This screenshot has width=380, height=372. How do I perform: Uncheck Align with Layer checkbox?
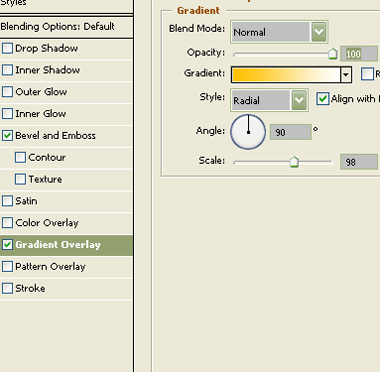pyautogui.click(x=323, y=99)
